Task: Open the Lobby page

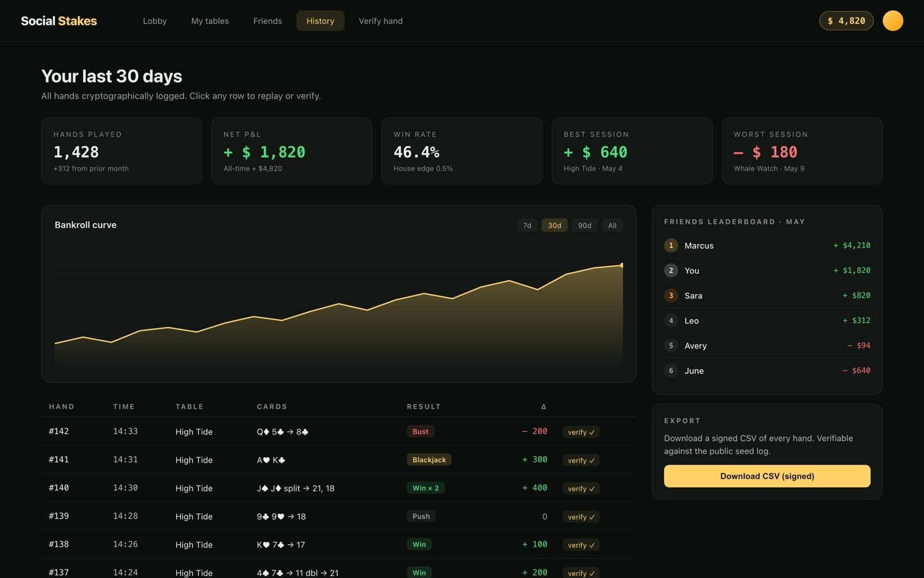Action: pyautogui.click(x=155, y=21)
